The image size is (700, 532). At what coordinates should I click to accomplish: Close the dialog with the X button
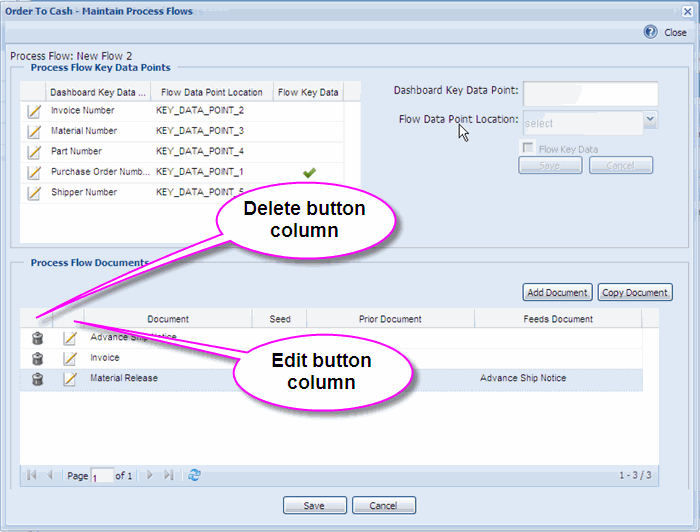[x=688, y=11]
